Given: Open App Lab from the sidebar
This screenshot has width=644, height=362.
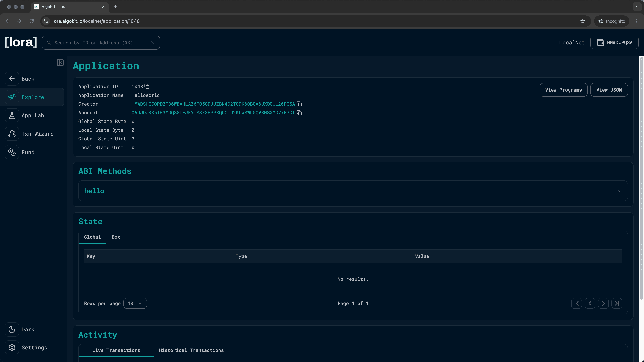Looking at the screenshot, I should coord(33,115).
